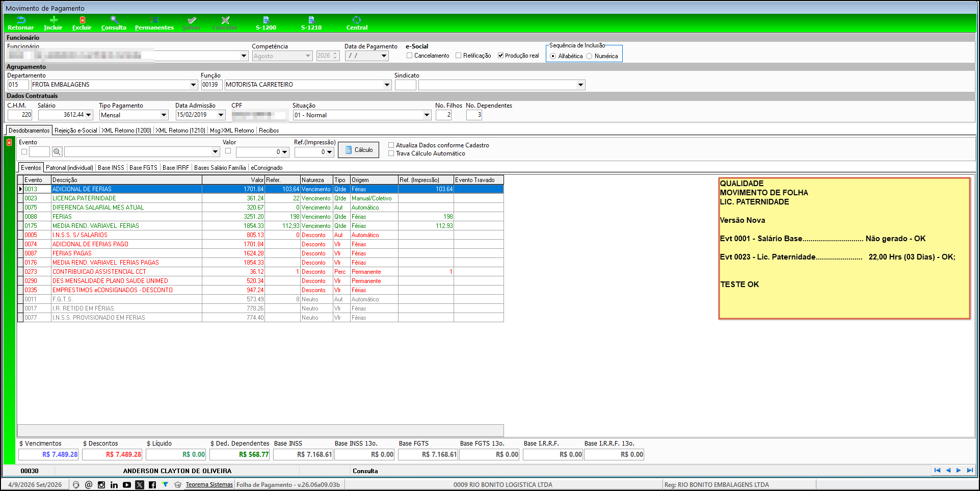Open the YouTube icon in status bar
Viewport: 980px width, 491px height.
coord(127,485)
